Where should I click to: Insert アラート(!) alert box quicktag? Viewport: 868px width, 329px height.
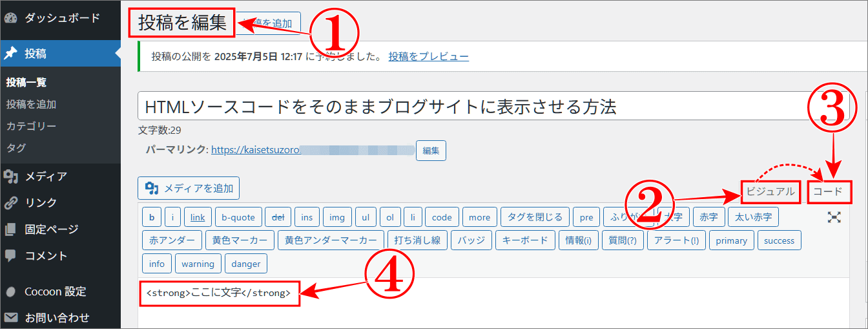point(676,240)
